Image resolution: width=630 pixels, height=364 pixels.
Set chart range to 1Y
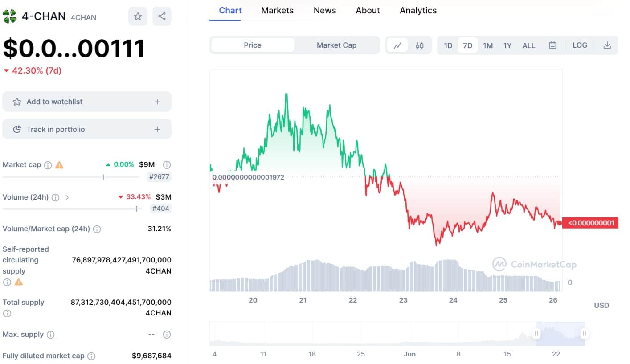pyautogui.click(x=507, y=45)
